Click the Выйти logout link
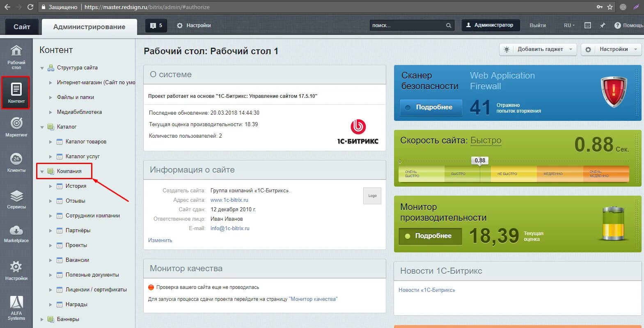The width and height of the screenshot is (644, 328). coord(538,25)
